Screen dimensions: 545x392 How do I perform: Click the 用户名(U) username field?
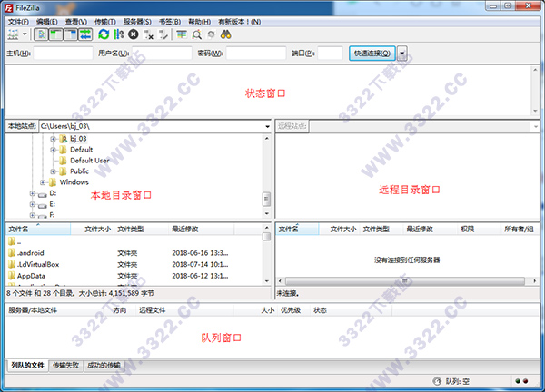click(x=162, y=54)
